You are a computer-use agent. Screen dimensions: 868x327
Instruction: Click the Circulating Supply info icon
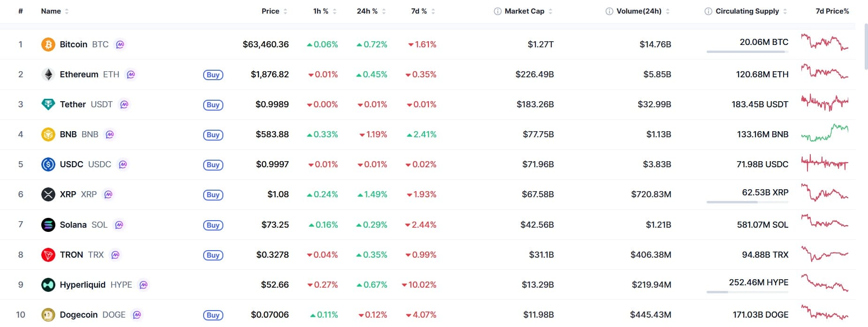click(x=708, y=11)
